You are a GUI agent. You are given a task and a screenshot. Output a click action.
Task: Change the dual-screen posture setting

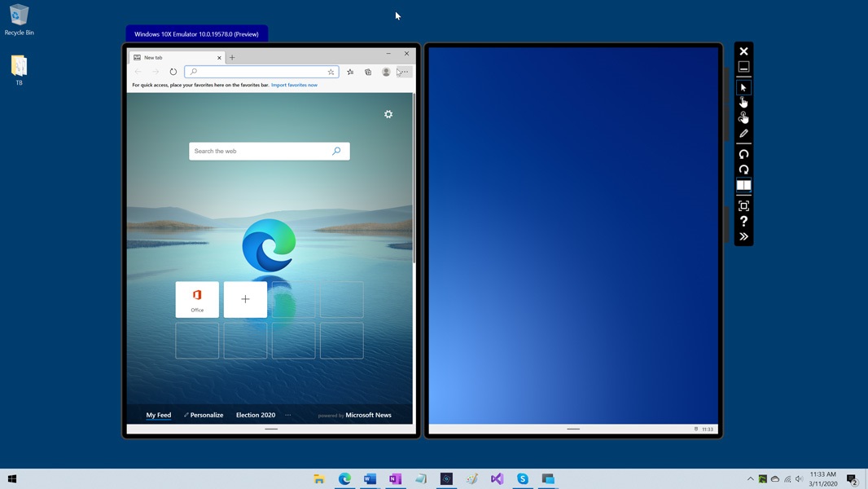coord(743,185)
